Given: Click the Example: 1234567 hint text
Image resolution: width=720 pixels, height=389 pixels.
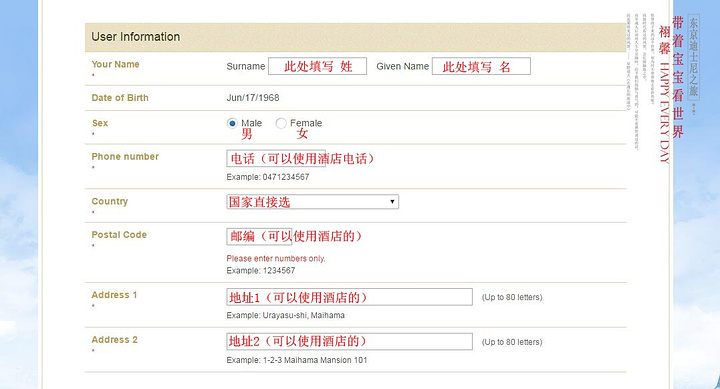Looking at the screenshot, I should (x=260, y=271).
